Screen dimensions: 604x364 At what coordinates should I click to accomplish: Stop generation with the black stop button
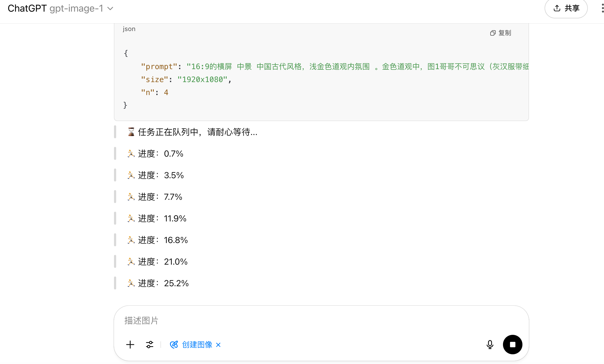pyautogui.click(x=513, y=345)
